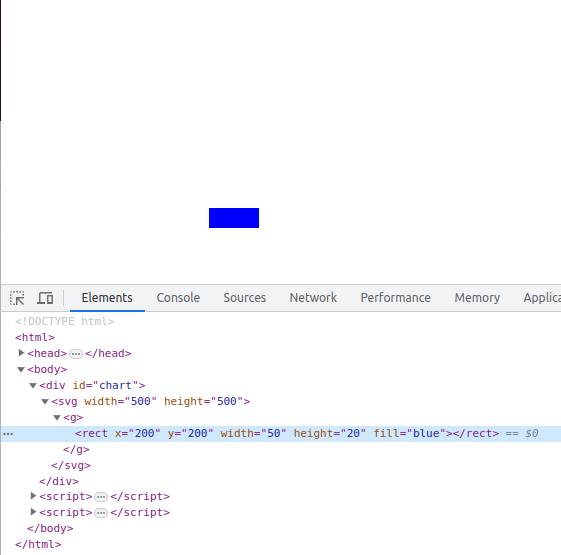This screenshot has width=561, height=555.
Task: Collapse the body element arrow
Action: (x=21, y=369)
